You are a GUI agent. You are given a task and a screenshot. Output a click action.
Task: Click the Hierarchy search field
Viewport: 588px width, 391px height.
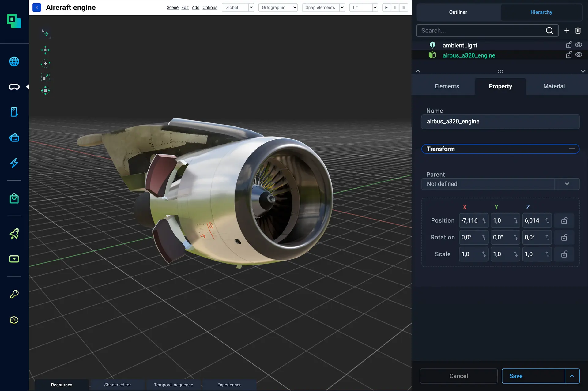pos(481,30)
